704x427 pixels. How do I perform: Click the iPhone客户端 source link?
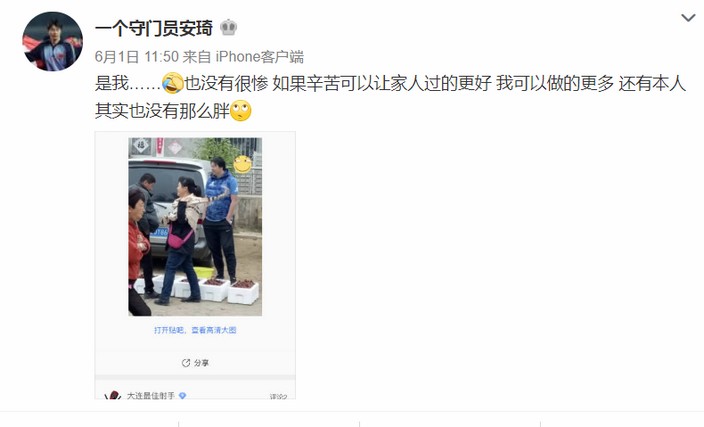tap(260, 57)
